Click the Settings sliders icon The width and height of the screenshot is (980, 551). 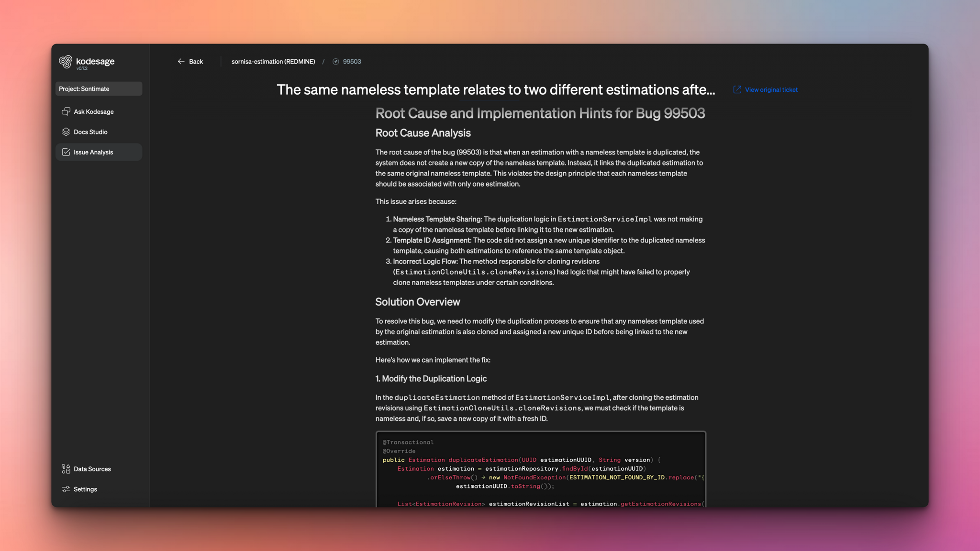pos(66,489)
